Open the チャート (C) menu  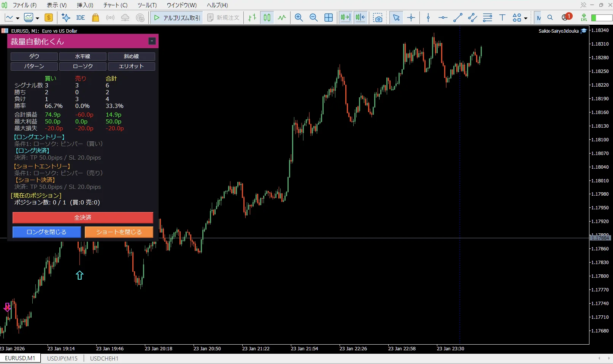point(115,5)
